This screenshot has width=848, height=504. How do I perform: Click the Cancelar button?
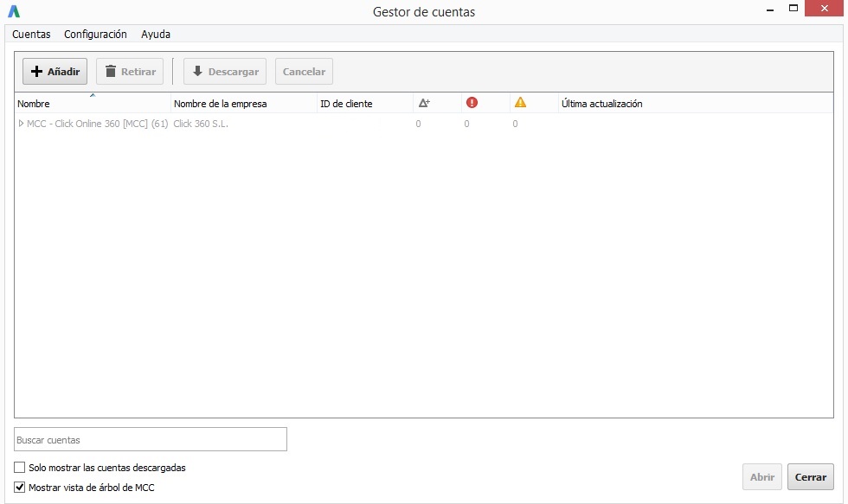click(x=304, y=72)
